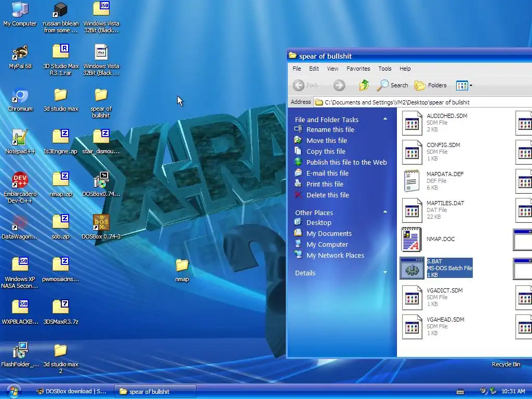
Task: Select MAPDATA.DEF file
Action: pyautogui.click(x=433, y=181)
